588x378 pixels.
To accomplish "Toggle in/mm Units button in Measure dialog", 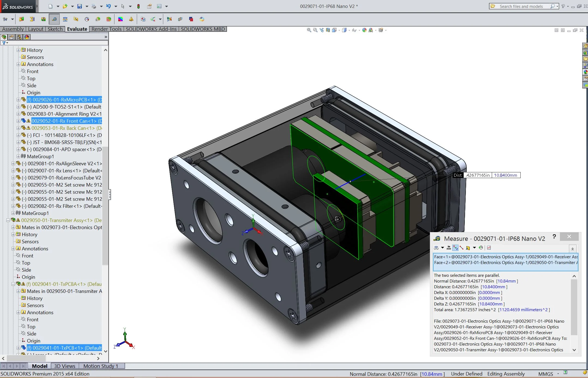I will [449, 248].
